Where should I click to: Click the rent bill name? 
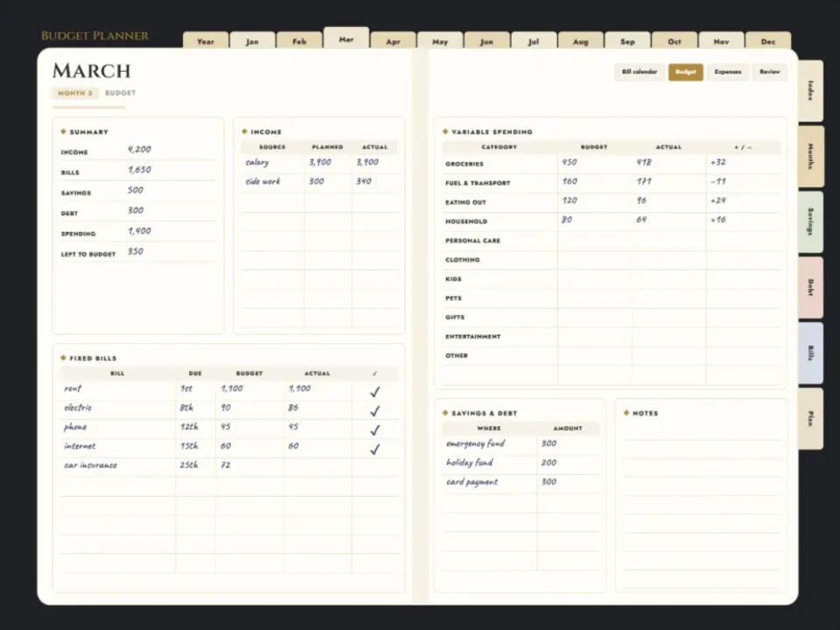[73, 388]
